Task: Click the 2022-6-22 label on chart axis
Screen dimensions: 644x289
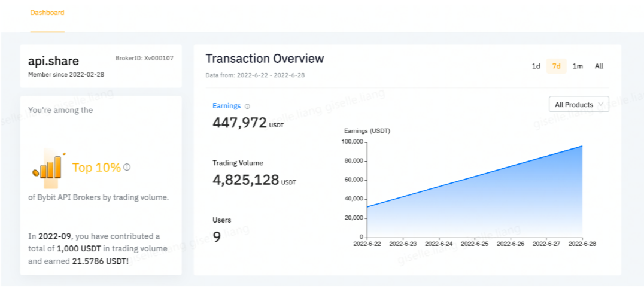Action: (x=367, y=244)
